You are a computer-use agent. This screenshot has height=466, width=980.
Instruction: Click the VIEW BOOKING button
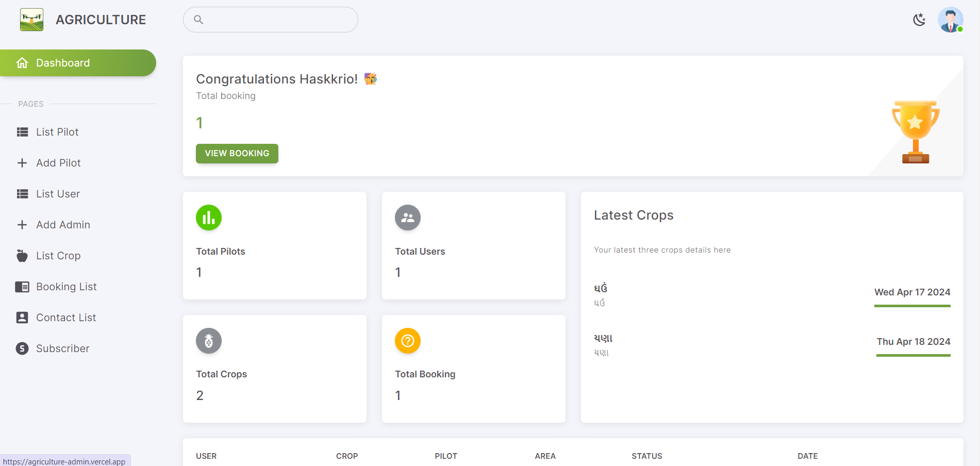click(237, 154)
